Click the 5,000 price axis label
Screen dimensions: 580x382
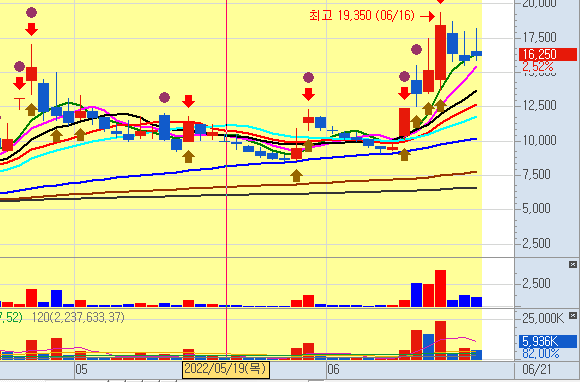pyautogui.click(x=536, y=208)
